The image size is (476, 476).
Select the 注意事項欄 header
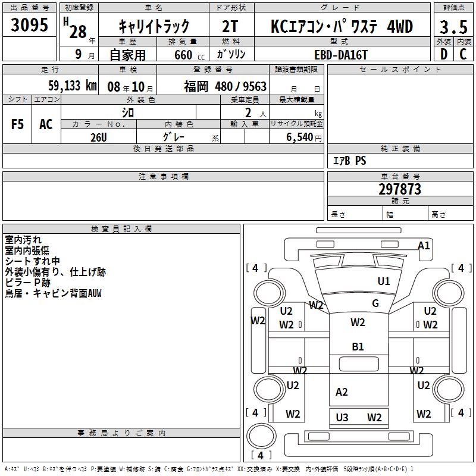click(163, 176)
